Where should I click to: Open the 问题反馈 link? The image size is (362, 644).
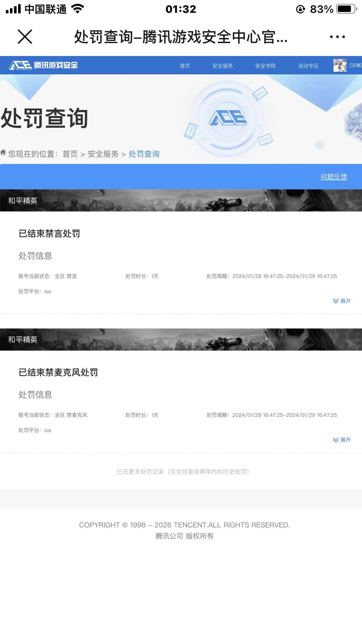pos(334,177)
